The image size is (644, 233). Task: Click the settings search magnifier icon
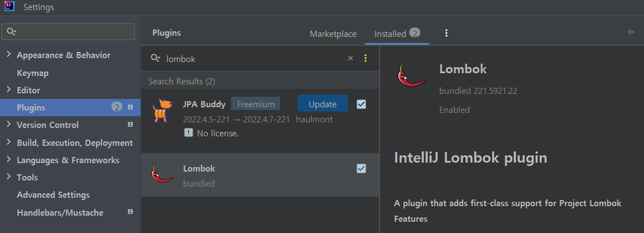tap(12, 32)
